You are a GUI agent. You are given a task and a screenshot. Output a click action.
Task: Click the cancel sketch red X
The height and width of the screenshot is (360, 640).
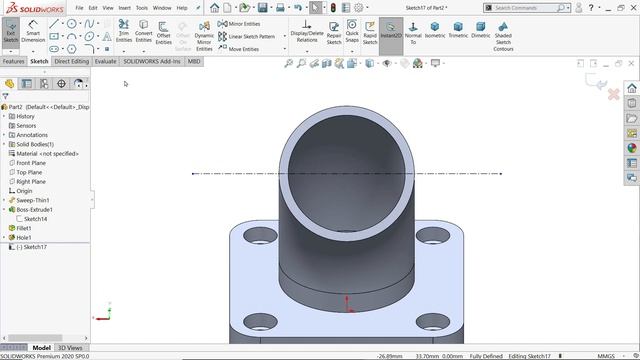pyautogui.click(x=613, y=95)
